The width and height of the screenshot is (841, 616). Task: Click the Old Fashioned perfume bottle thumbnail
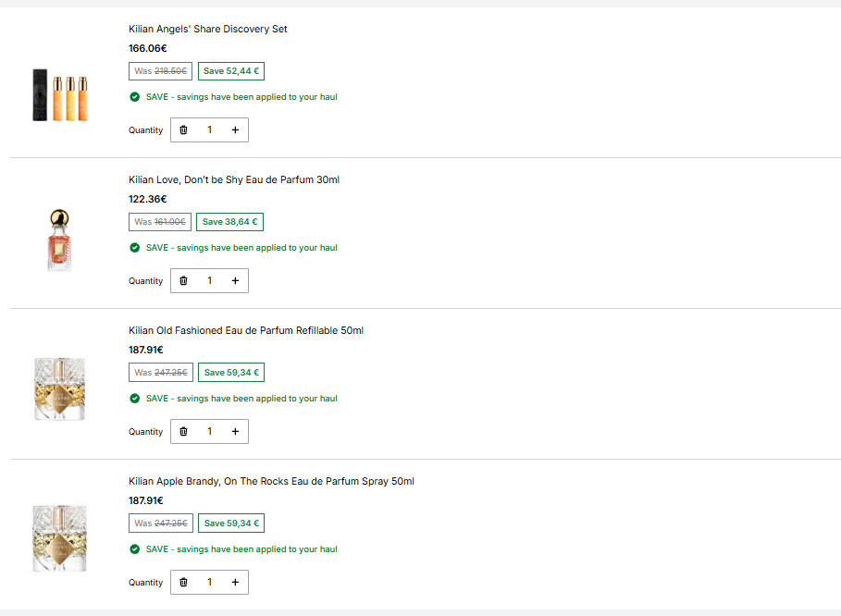click(x=59, y=389)
